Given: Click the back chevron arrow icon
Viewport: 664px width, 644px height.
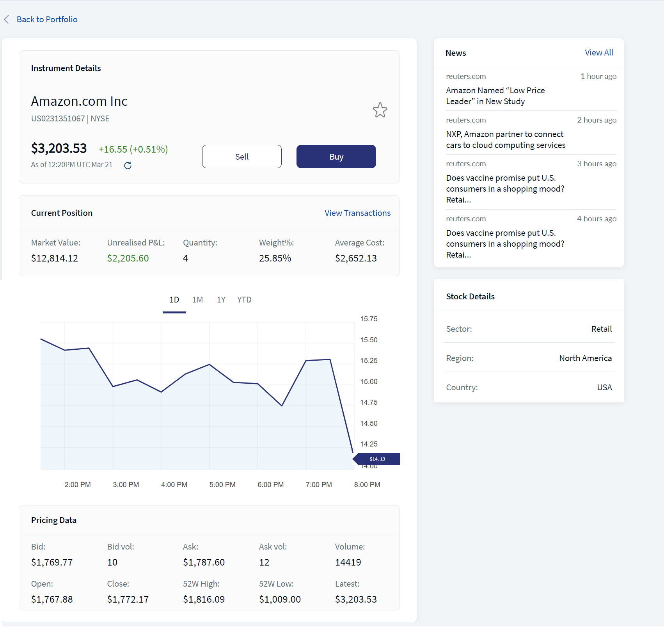Looking at the screenshot, I should coord(7,20).
